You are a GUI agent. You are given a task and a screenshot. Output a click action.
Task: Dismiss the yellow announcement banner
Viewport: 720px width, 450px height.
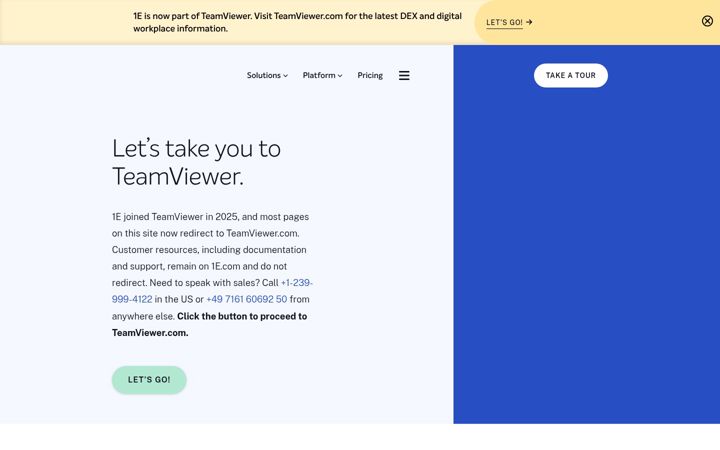(x=707, y=21)
